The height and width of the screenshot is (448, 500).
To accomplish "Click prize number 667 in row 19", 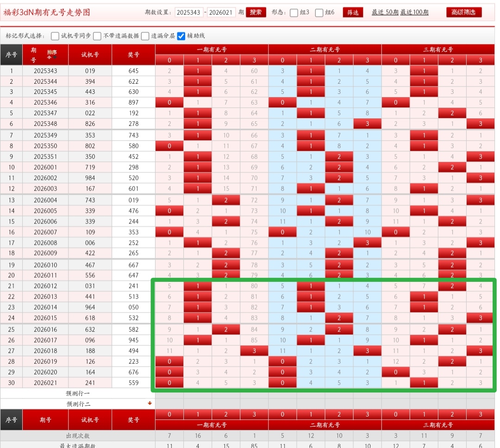I will (134, 265).
